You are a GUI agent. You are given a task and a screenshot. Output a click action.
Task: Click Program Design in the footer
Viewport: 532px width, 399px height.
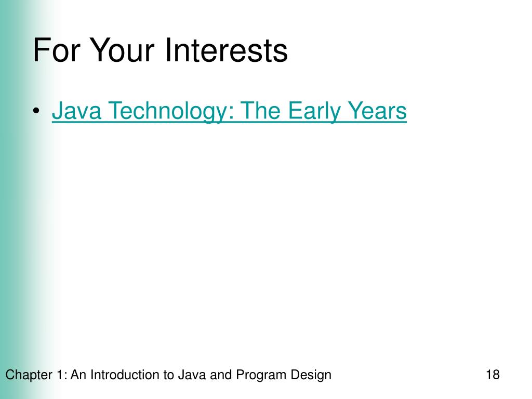pos(284,375)
